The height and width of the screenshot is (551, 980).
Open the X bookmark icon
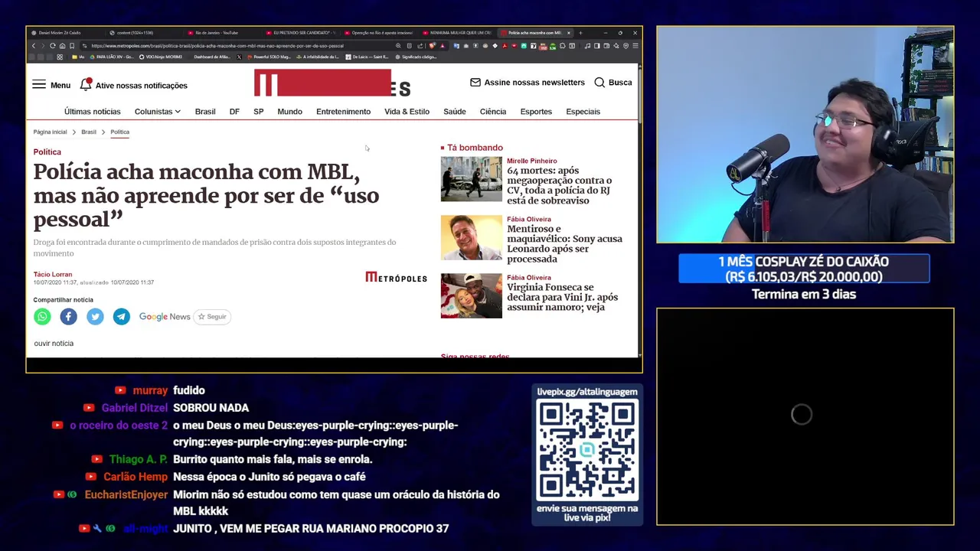coord(239,57)
